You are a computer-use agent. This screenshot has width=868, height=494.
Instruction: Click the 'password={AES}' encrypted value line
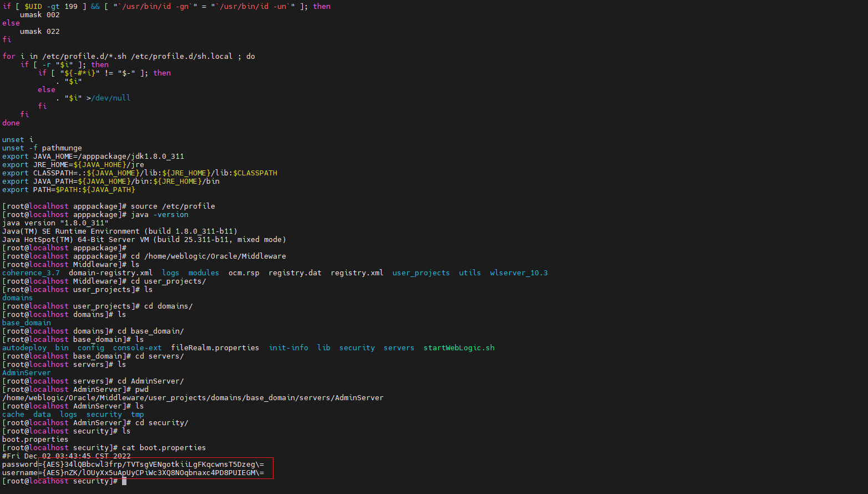(x=133, y=465)
